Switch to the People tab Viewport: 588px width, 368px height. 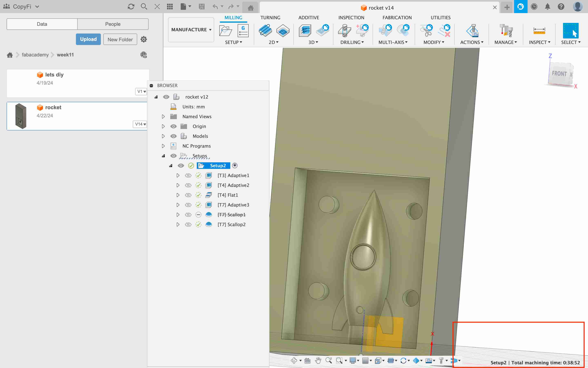[x=113, y=24]
